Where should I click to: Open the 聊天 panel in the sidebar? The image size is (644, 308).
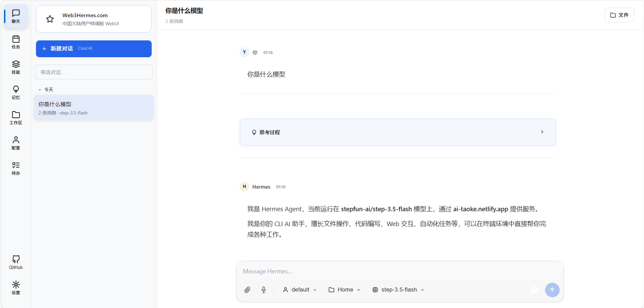[x=15, y=16]
